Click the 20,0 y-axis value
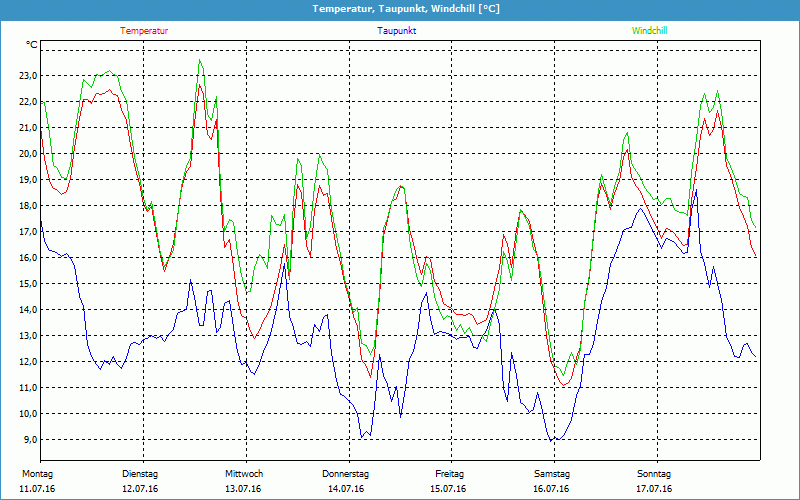The height and width of the screenshot is (500, 800). (28, 154)
